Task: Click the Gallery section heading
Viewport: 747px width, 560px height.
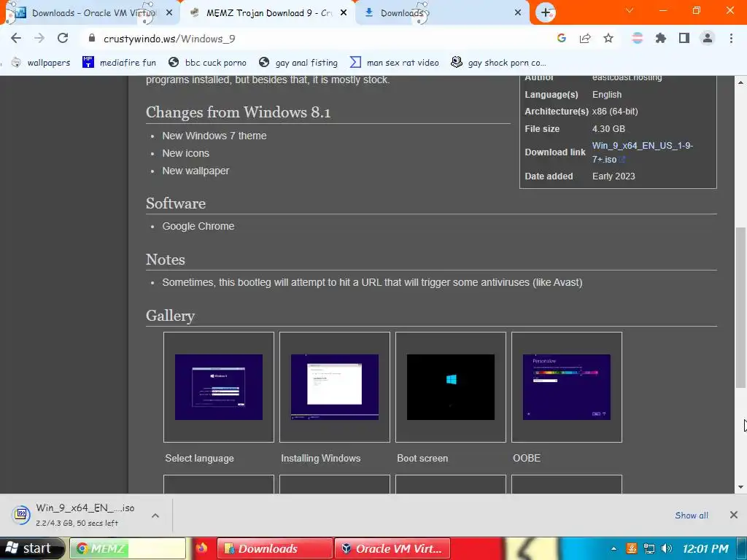Action: coord(170,316)
